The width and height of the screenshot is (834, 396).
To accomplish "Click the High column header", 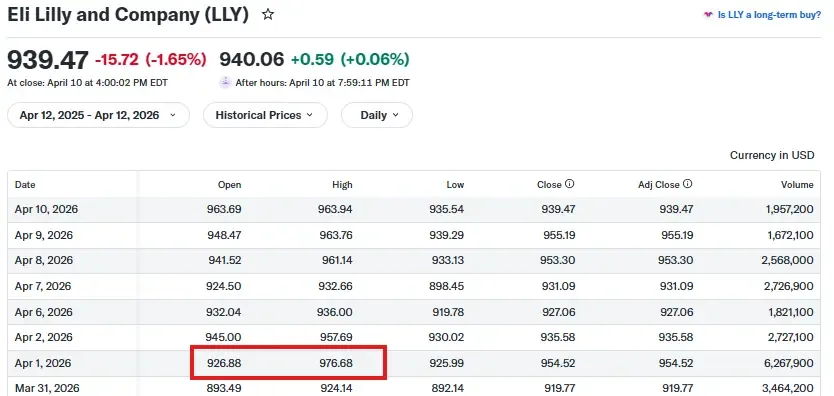I will 342,185.
